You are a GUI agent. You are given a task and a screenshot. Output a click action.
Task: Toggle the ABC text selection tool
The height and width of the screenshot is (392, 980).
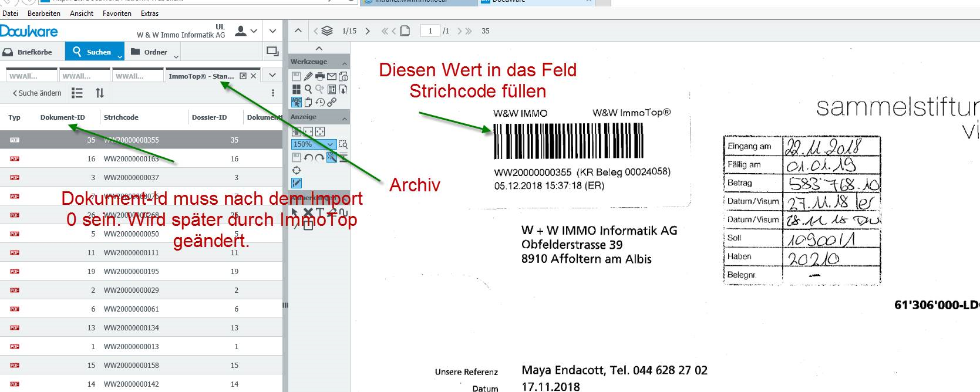(297, 102)
